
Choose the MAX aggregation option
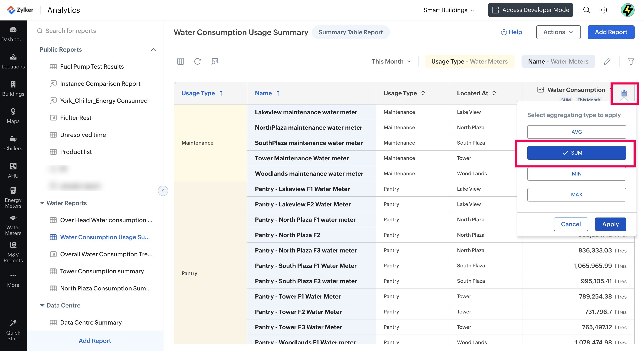pyautogui.click(x=576, y=195)
